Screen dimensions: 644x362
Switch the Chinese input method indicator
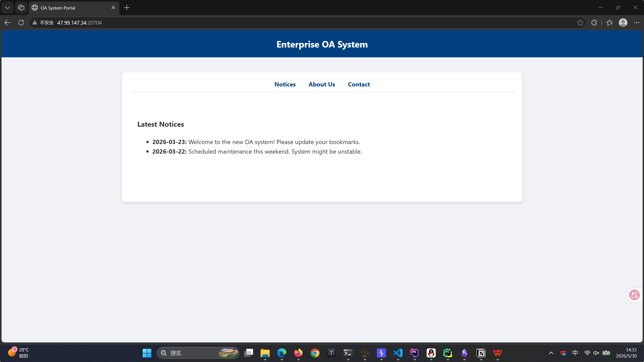point(575,353)
